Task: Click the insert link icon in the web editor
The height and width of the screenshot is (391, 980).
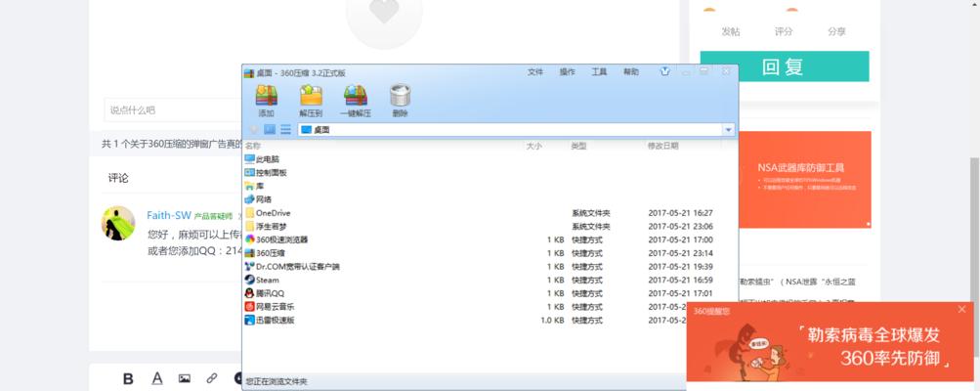Action: (x=212, y=378)
